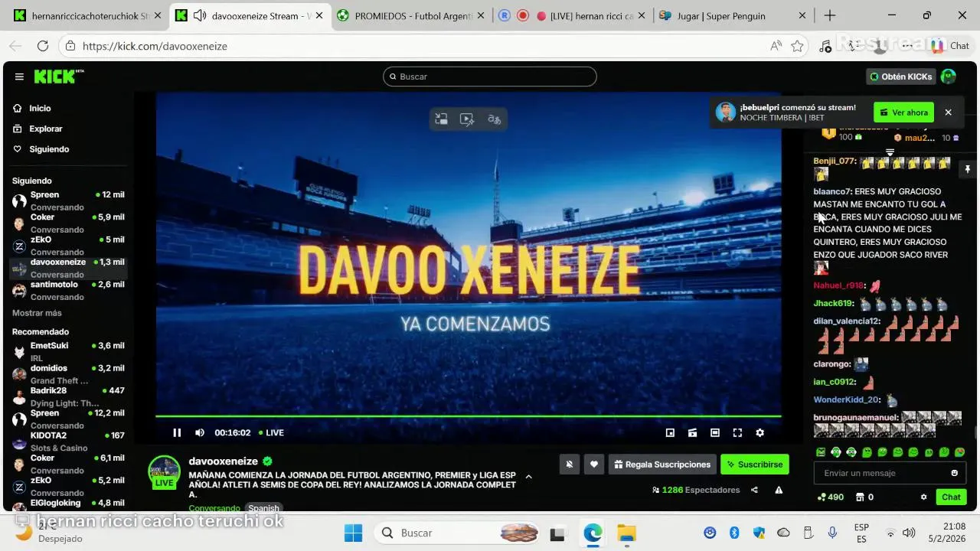Click Regala Suscripciones gift button
Image resolution: width=980 pixels, height=551 pixels.
coord(662,464)
